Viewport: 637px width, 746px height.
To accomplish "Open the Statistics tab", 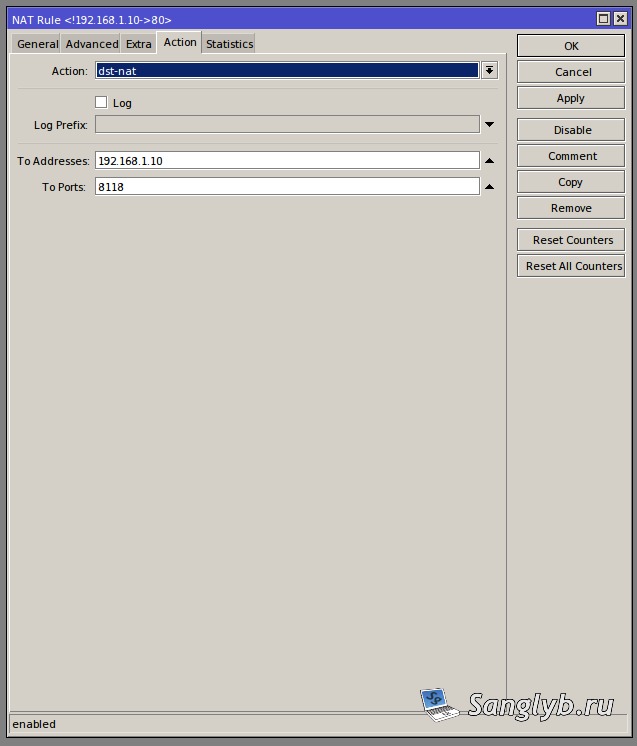I will pos(229,44).
